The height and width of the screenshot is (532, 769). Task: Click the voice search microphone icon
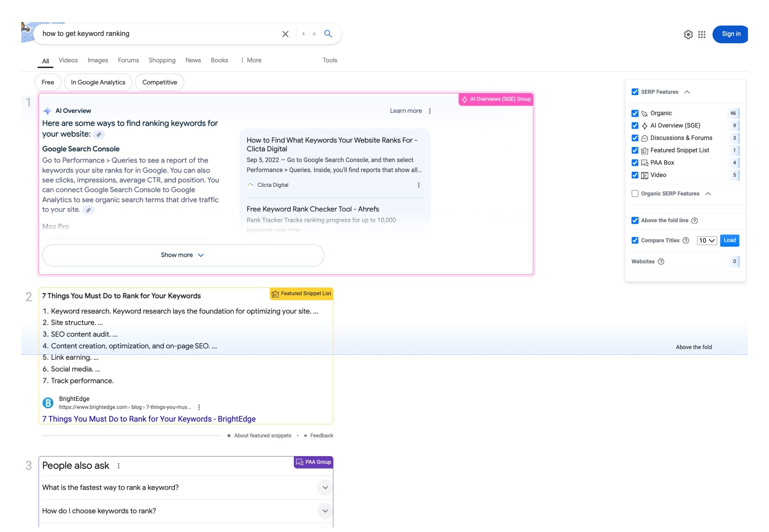(x=303, y=34)
